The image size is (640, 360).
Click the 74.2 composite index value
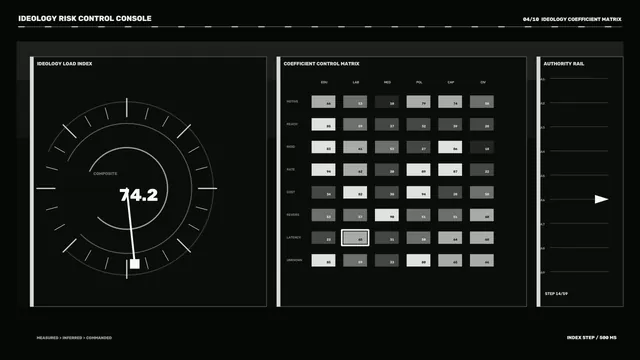point(138,195)
